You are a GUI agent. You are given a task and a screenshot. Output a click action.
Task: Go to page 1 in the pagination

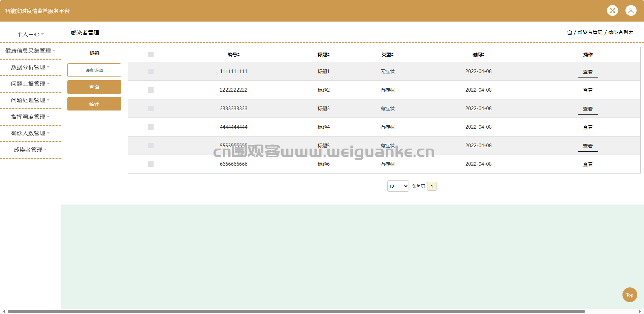point(432,186)
